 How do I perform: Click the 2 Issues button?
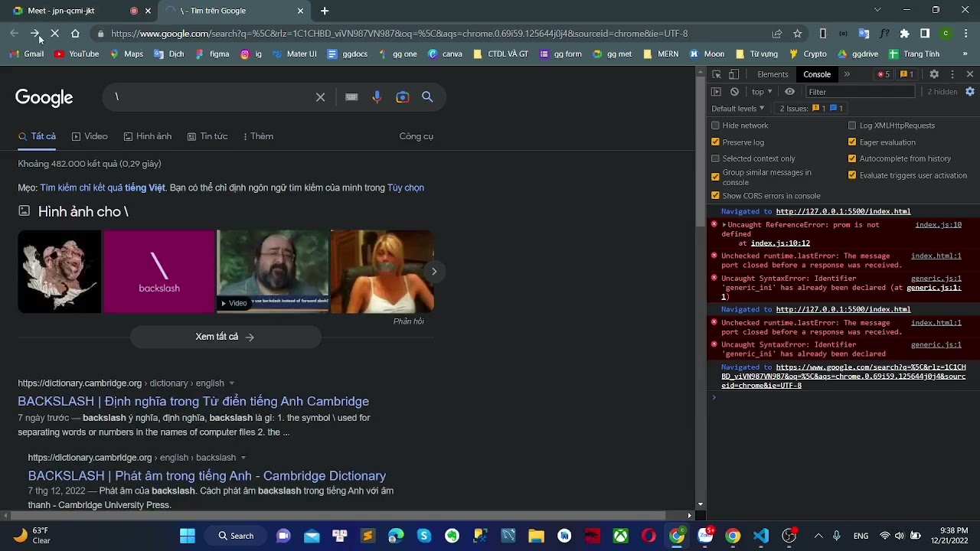tap(812, 109)
